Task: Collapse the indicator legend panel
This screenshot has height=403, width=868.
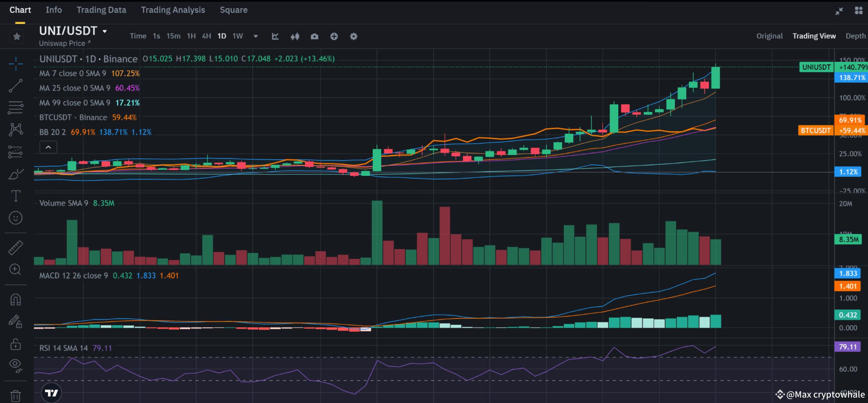Action: click(x=48, y=147)
